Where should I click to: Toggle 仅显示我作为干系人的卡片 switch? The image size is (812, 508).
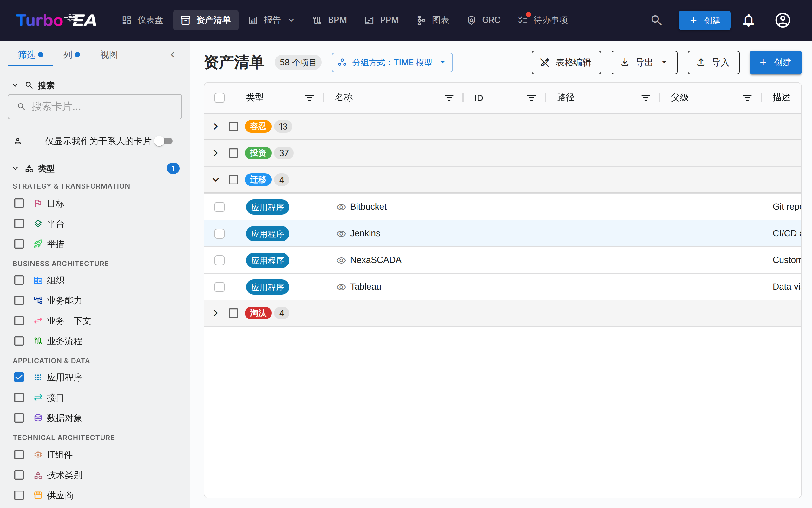click(x=163, y=141)
